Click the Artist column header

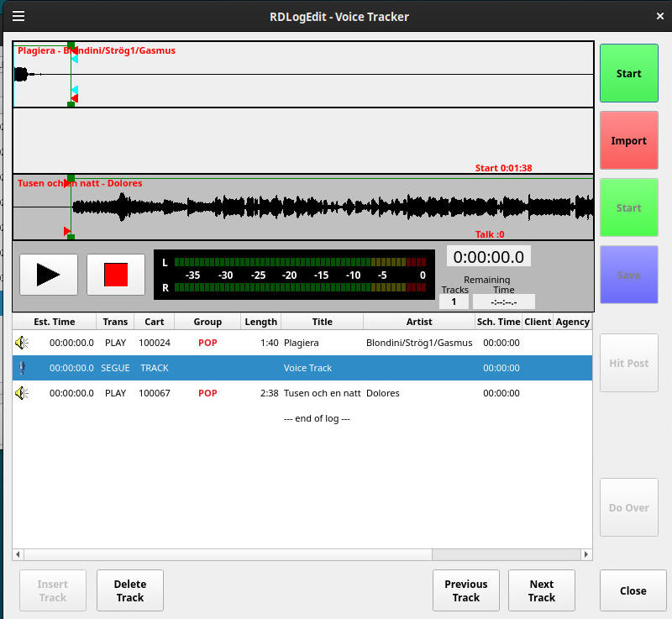click(419, 322)
